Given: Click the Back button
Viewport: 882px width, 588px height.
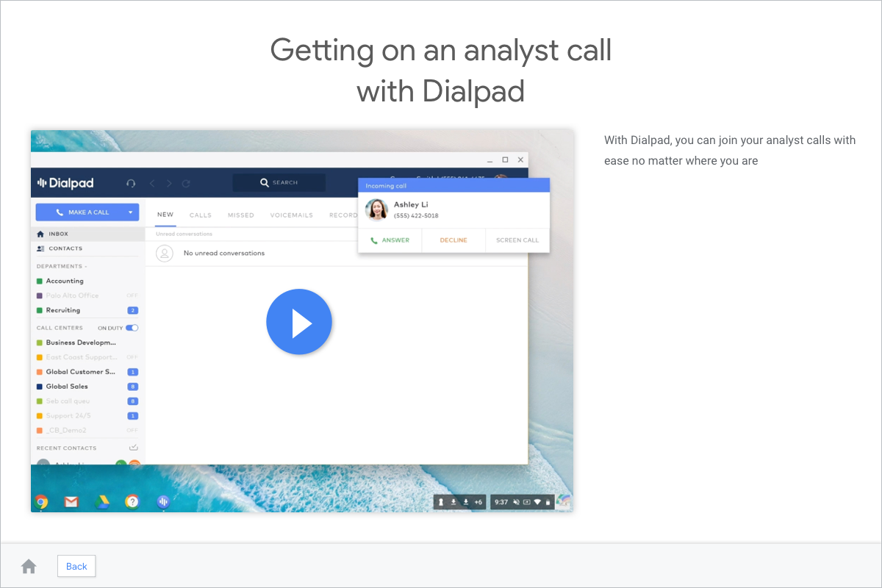Looking at the screenshot, I should click(x=76, y=566).
